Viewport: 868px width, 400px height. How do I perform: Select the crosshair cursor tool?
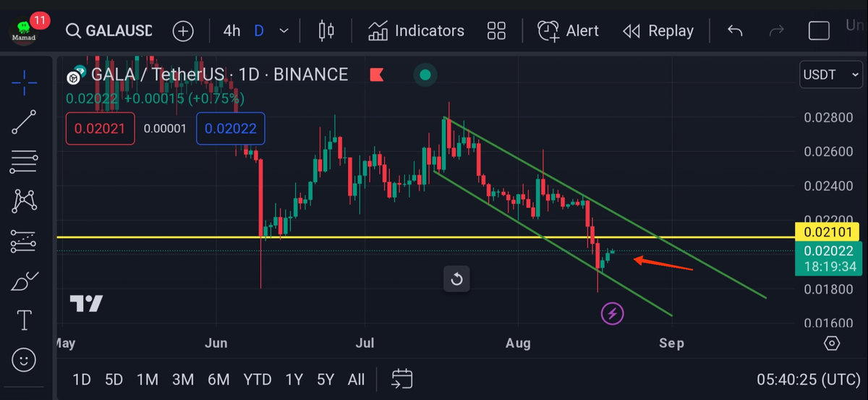tap(24, 82)
